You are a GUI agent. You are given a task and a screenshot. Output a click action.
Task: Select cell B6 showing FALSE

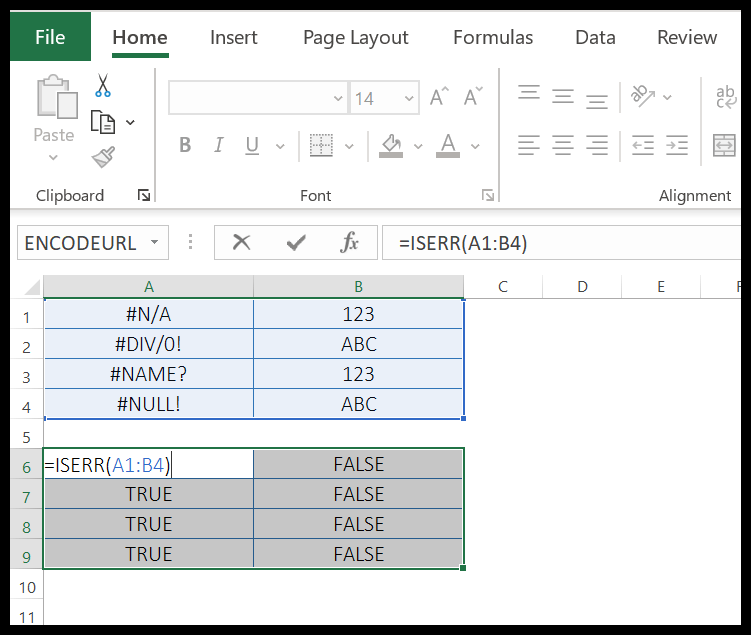358,464
